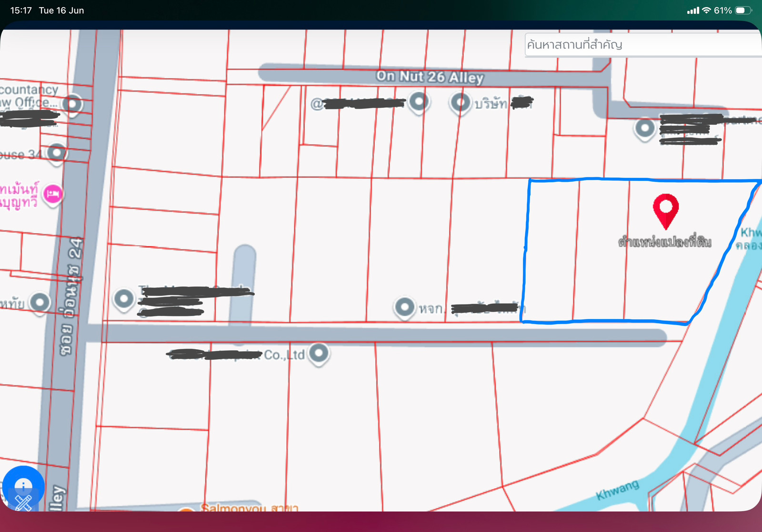The height and width of the screenshot is (532, 762).
Task: Tap the pin beside the @ redacted label
Action: coord(419,102)
